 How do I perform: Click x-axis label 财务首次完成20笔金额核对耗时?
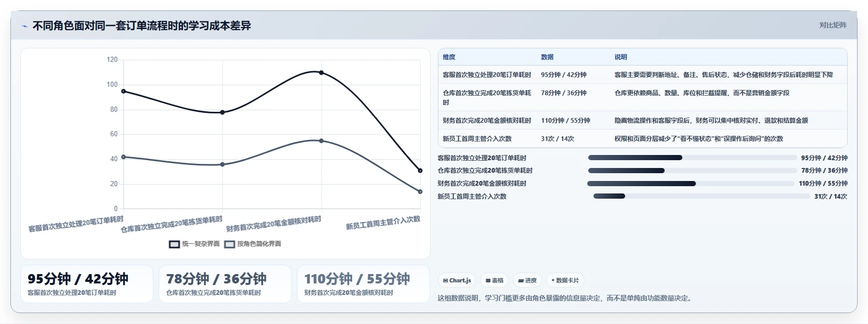pyautogui.click(x=274, y=224)
